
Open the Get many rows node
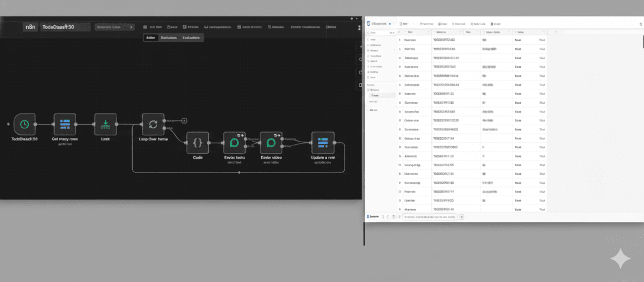coord(64,124)
